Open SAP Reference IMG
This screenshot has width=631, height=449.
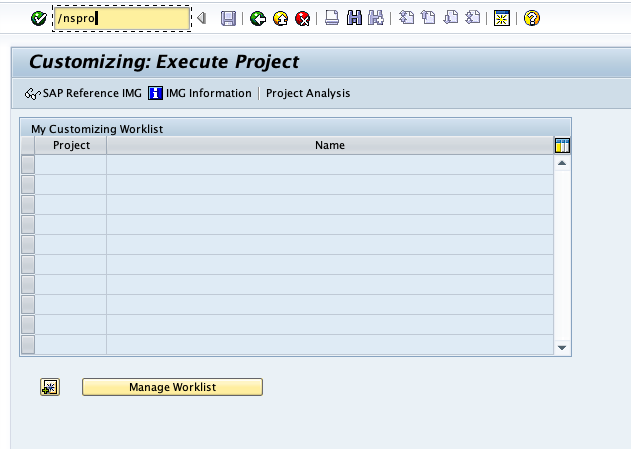click(x=83, y=93)
